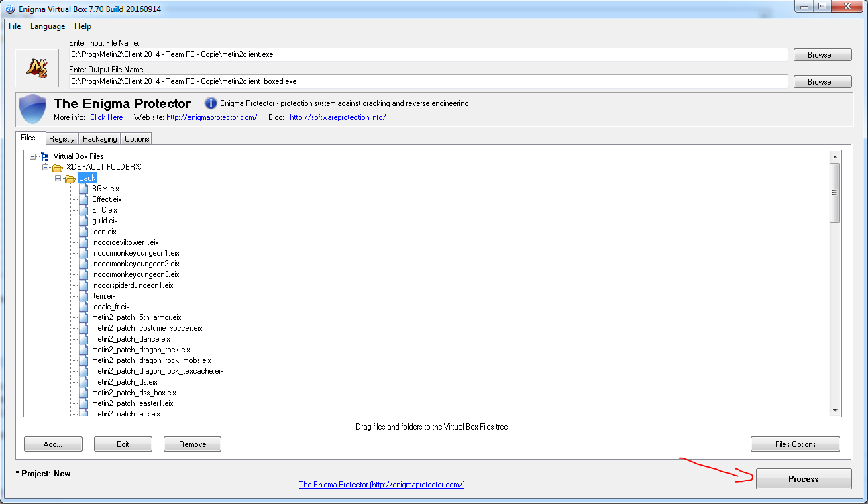Click the file icon next to locale_fr.eix

(x=83, y=307)
